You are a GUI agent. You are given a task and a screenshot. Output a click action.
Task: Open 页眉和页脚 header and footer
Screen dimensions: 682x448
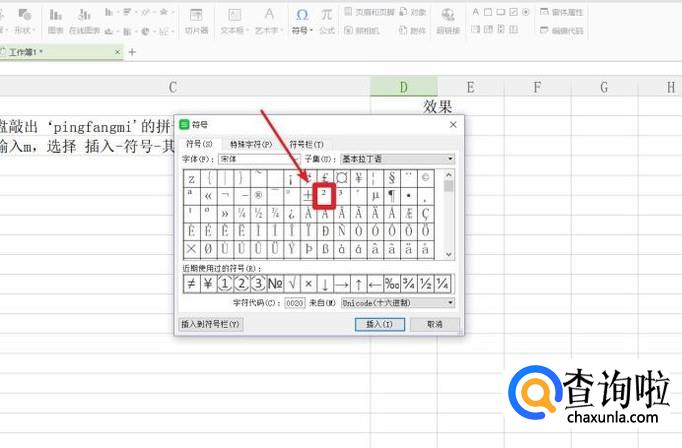pyautogui.click(x=369, y=12)
